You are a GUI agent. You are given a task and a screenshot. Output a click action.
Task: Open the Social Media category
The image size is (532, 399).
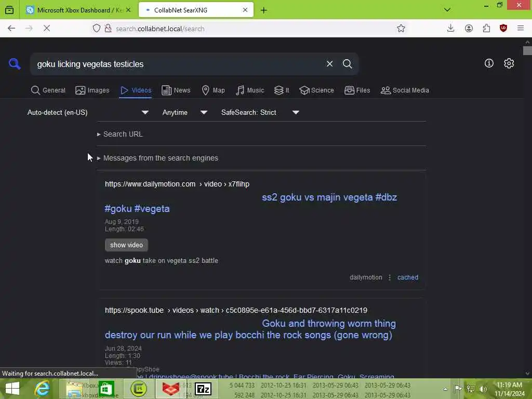tap(405, 90)
